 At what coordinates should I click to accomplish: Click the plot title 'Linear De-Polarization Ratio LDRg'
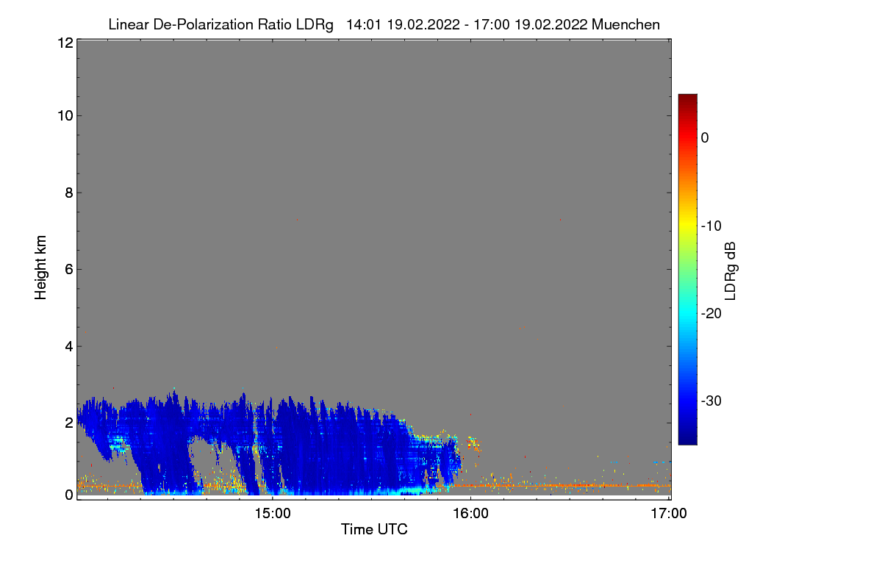[221, 25]
